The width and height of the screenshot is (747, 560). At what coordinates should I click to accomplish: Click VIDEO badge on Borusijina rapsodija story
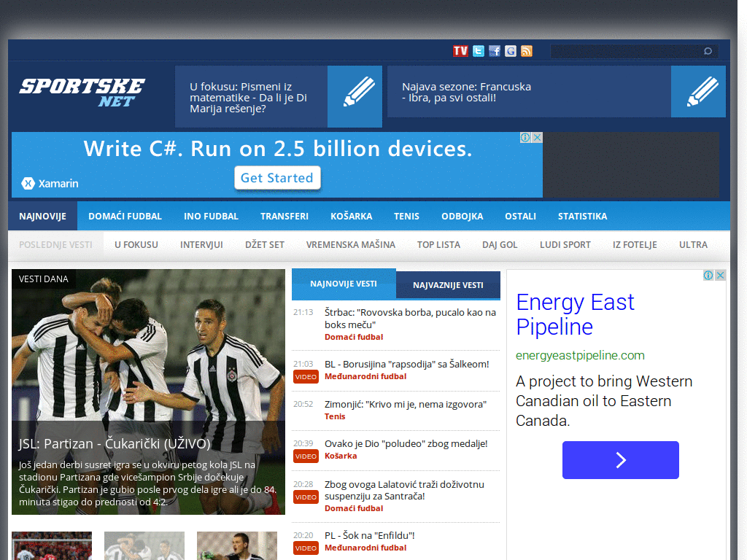pos(306,377)
